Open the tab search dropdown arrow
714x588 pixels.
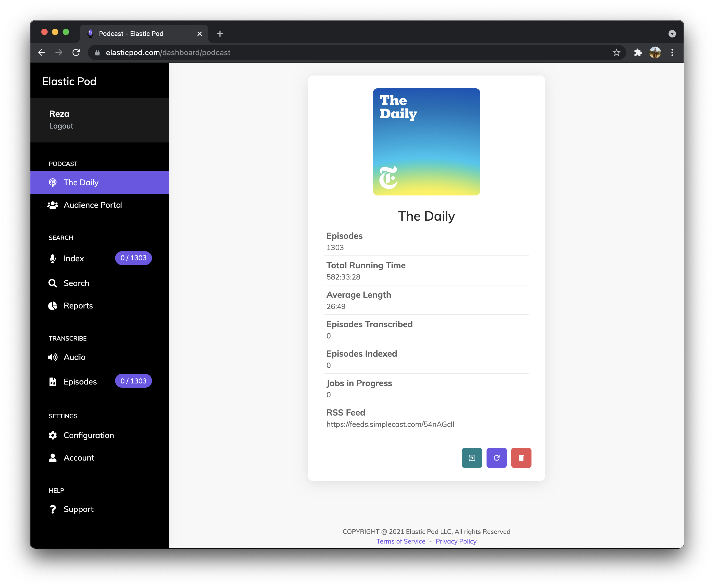[x=672, y=33]
